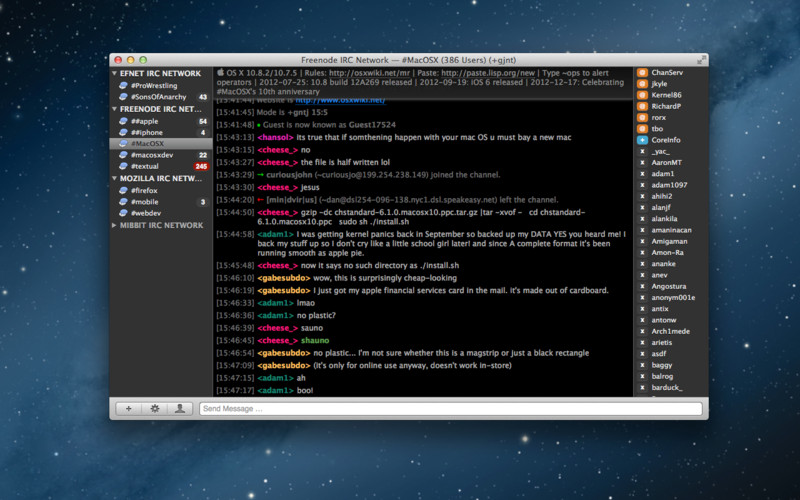Select user Angostura in the member list
This screenshot has height=500, width=800.
tap(670, 286)
